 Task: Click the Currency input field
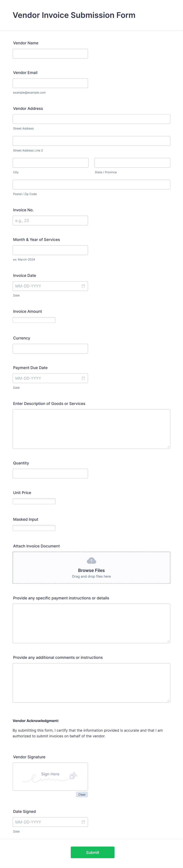click(x=50, y=348)
